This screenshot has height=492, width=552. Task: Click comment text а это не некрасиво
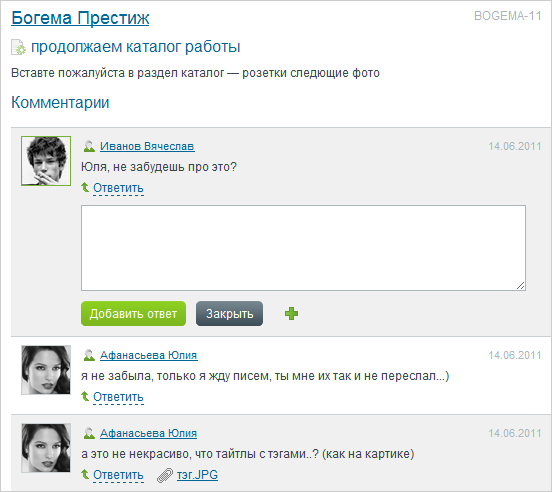pos(247,454)
